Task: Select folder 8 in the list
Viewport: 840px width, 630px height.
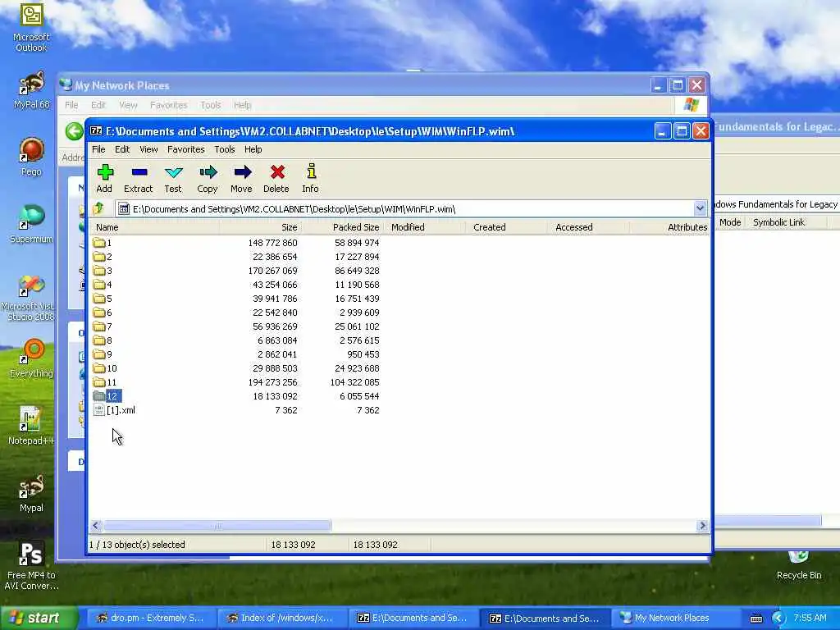Action: [x=103, y=340]
